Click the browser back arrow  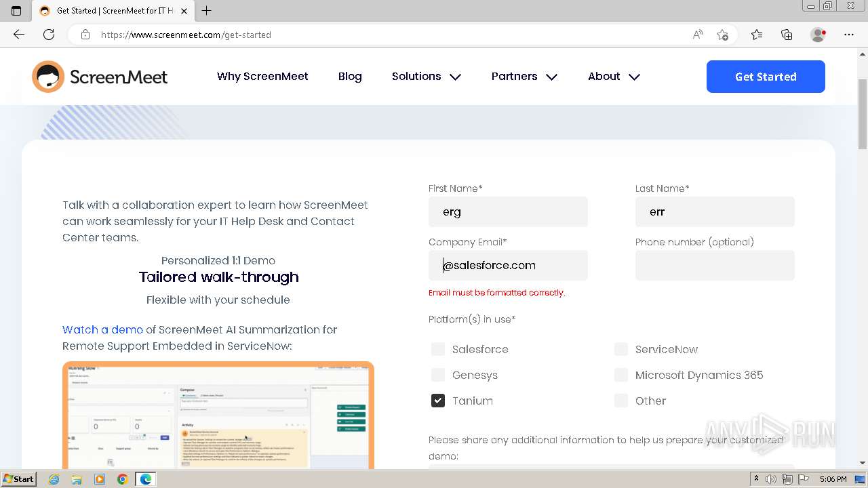coord(19,35)
